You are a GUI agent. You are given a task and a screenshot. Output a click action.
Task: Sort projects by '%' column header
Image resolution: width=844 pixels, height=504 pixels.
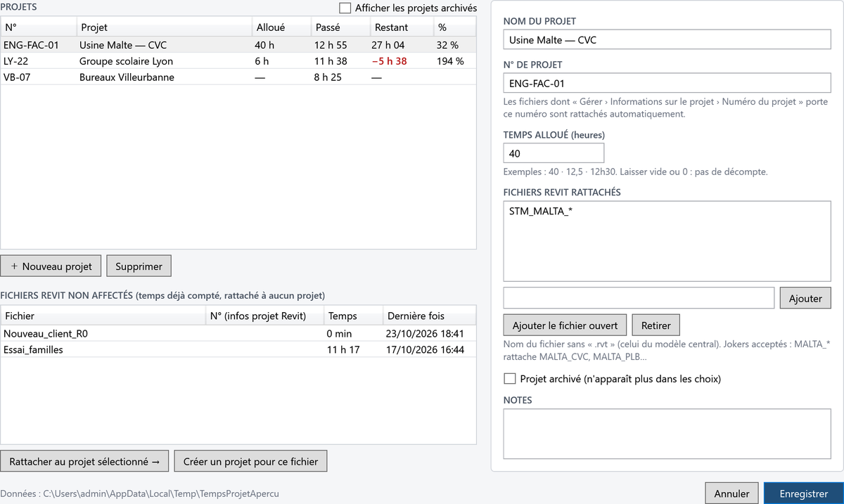454,27
